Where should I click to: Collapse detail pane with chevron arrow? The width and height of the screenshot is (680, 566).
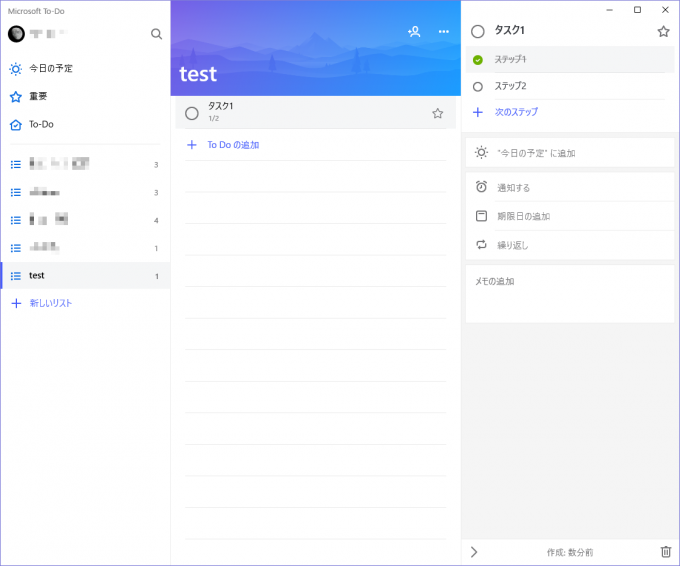point(474,552)
